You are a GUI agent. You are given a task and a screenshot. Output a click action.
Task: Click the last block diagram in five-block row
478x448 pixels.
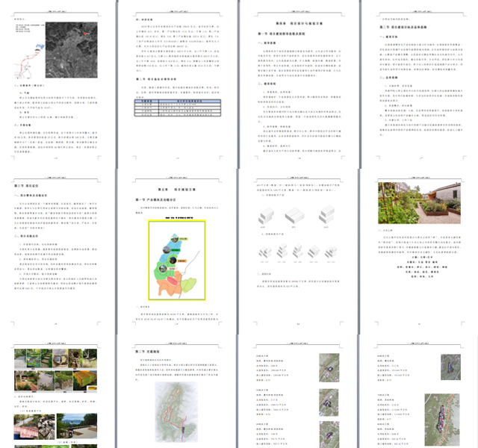331,252
